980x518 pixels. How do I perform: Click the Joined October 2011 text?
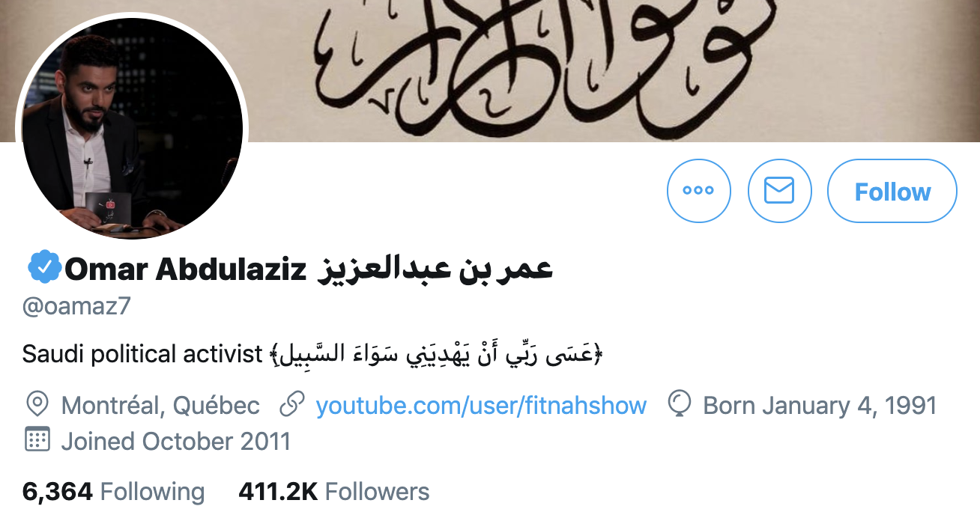tap(176, 441)
